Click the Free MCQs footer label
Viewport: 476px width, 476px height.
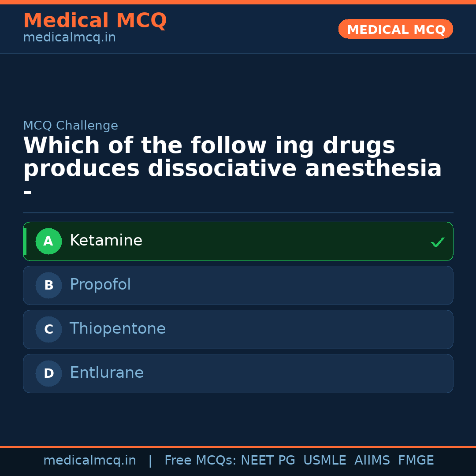click(201, 461)
